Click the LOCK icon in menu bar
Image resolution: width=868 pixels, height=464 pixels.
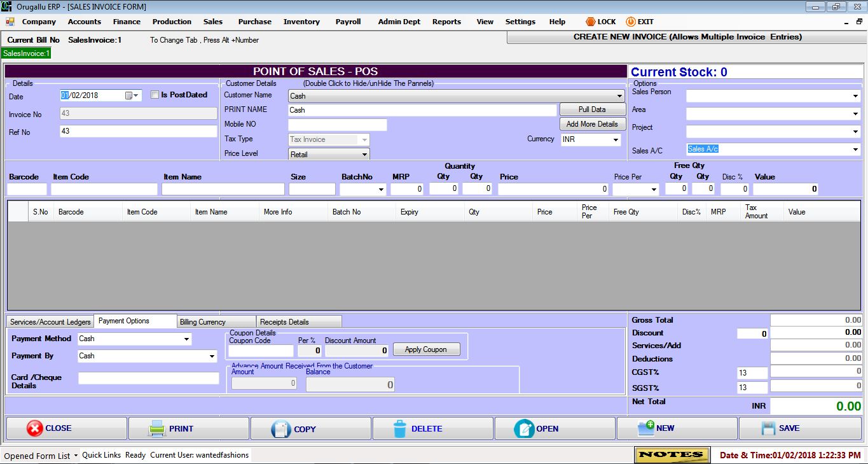(590, 22)
